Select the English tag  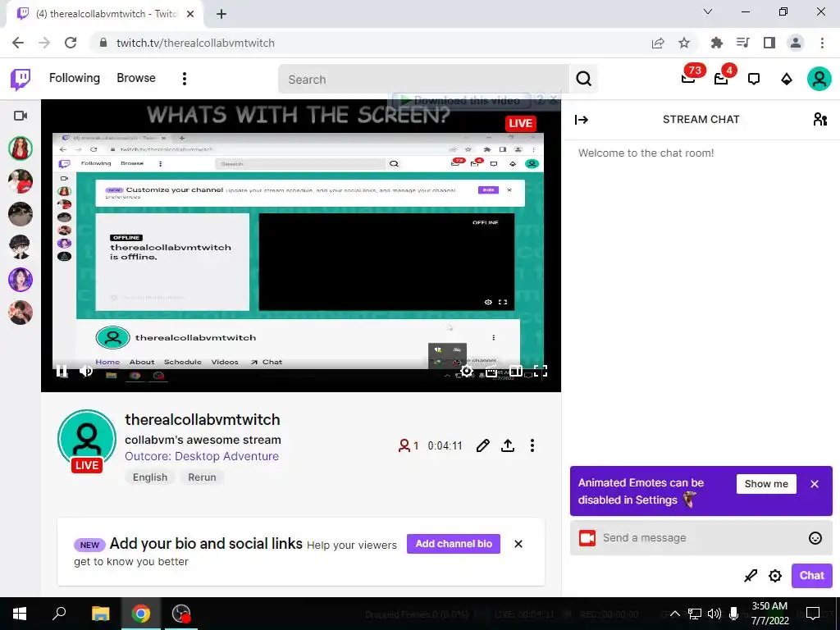click(x=150, y=477)
